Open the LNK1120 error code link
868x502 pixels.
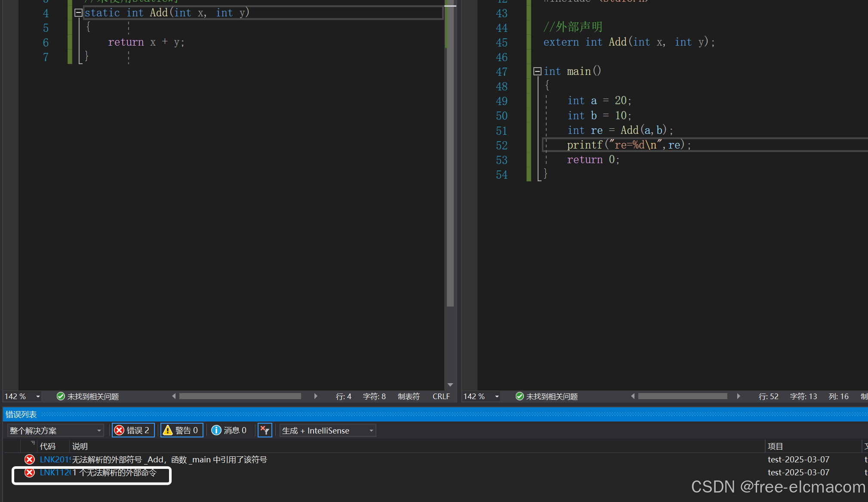(x=55, y=472)
